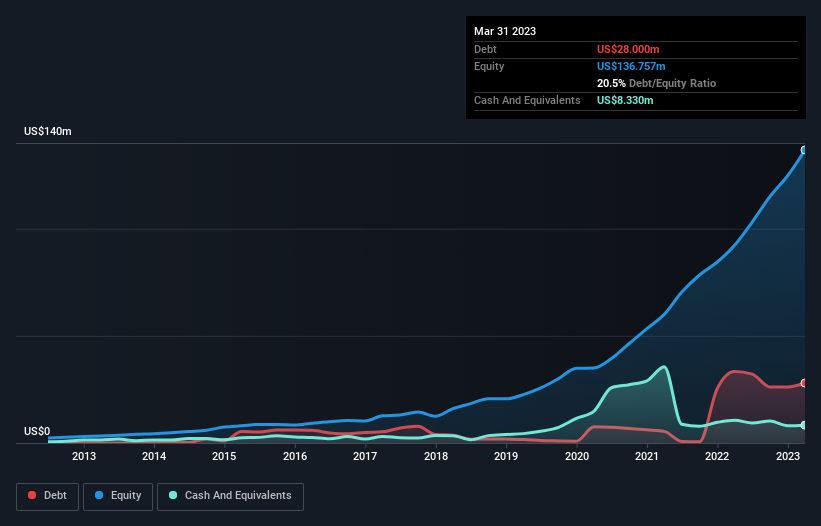Click the 2018 axis label

[436, 456]
